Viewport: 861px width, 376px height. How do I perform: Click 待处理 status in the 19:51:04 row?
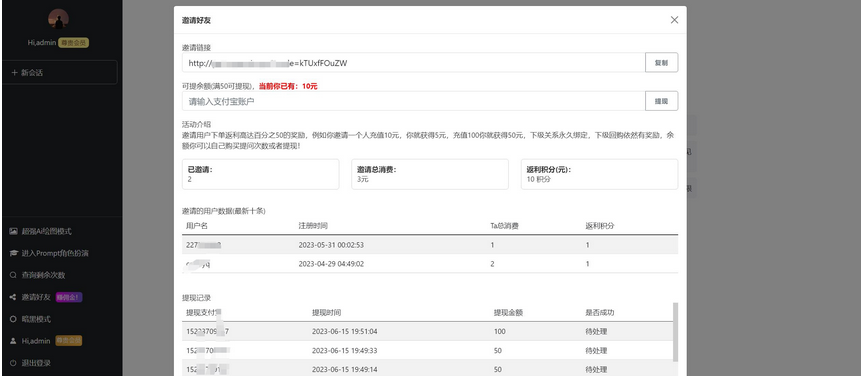tap(597, 332)
